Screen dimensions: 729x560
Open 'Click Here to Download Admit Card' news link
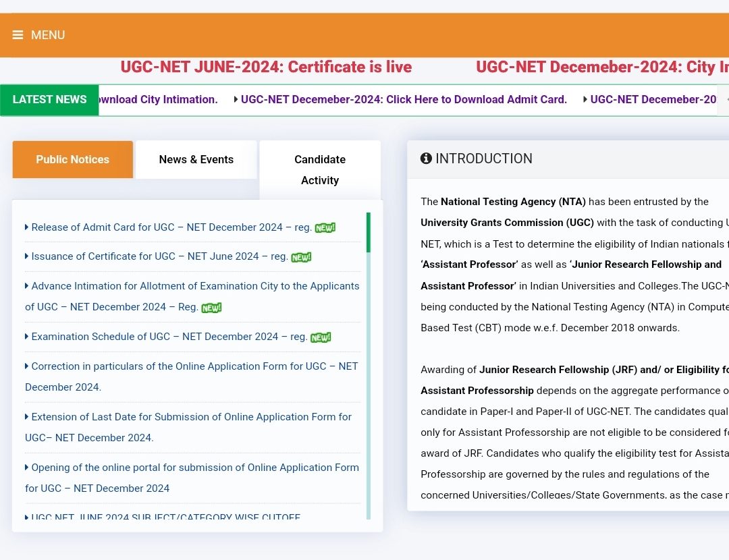pos(404,99)
